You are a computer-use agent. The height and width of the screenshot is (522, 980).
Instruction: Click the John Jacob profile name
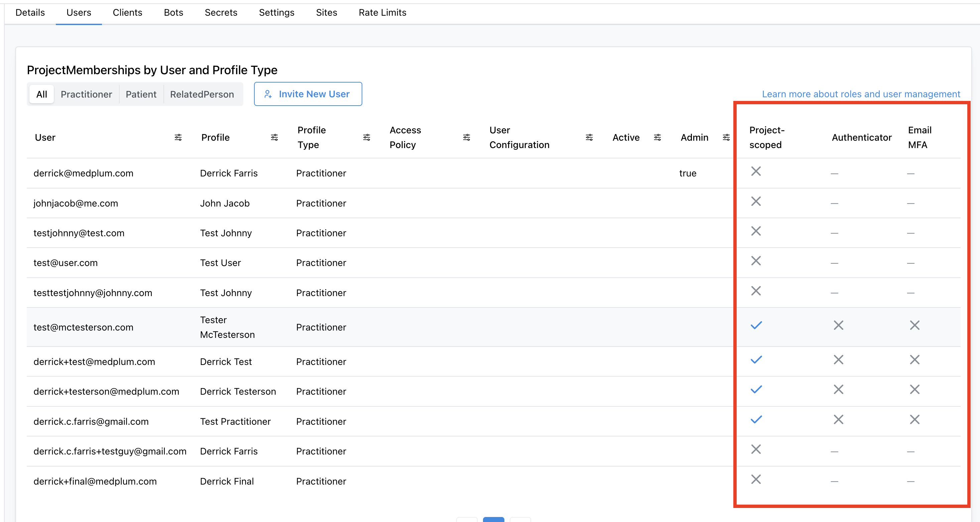pyautogui.click(x=225, y=203)
